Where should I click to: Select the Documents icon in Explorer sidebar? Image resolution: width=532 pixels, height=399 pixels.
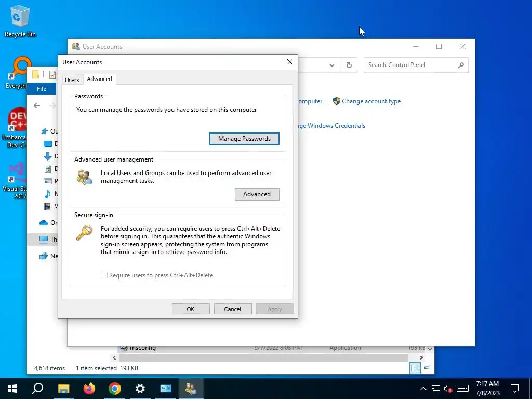48,169
